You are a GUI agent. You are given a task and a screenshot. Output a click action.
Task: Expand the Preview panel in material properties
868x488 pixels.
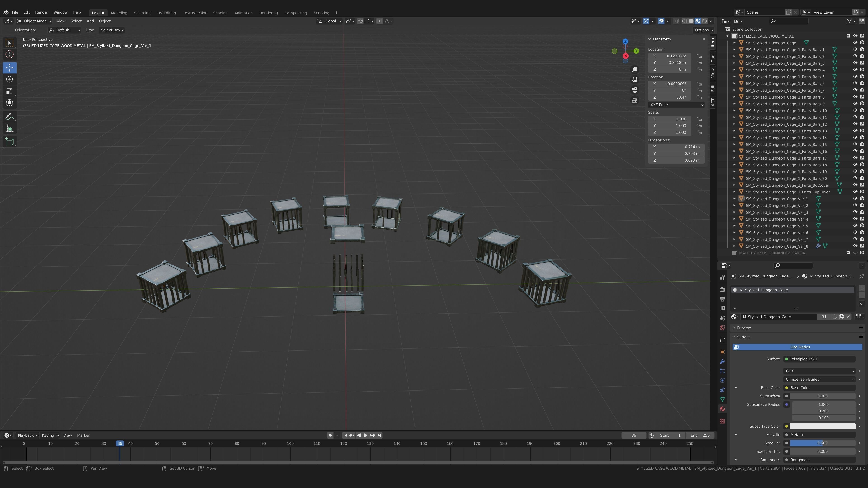(744, 328)
